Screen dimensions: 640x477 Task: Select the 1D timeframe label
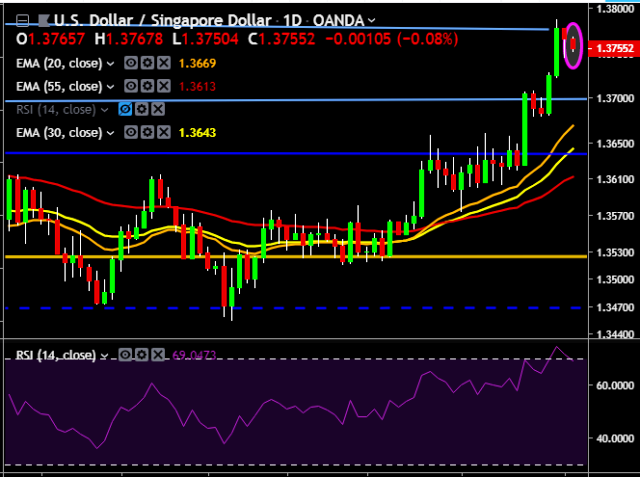(292, 20)
